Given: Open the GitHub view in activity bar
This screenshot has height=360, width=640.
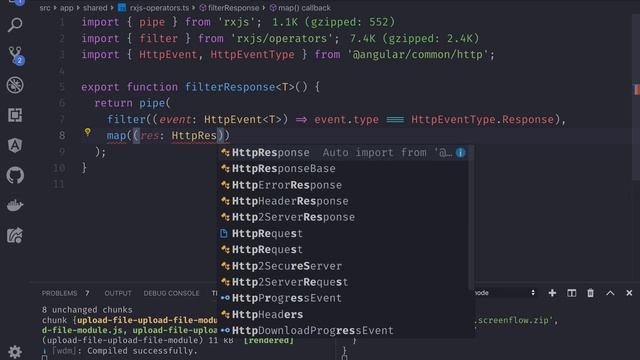Looking at the screenshot, I should 15,176.
